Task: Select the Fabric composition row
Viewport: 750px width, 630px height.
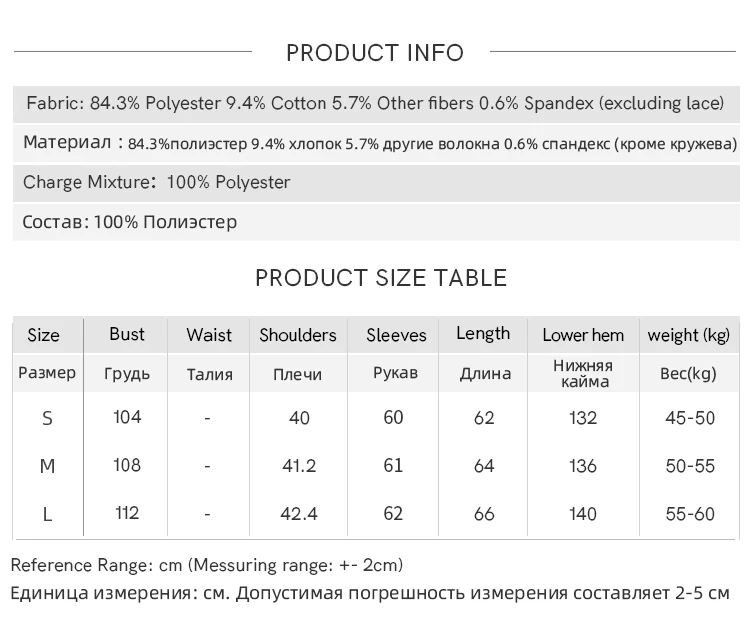Action: [x=376, y=104]
